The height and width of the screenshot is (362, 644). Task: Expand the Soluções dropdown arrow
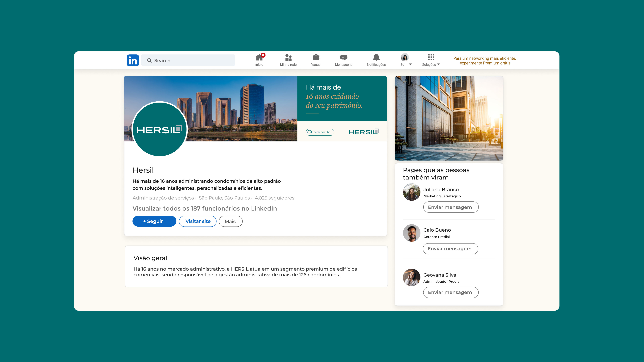[439, 65]
